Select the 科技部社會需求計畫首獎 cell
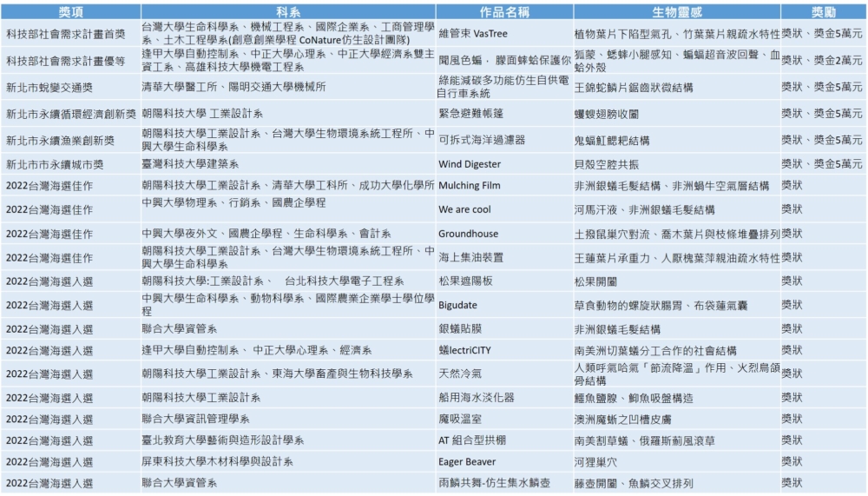 71,34
